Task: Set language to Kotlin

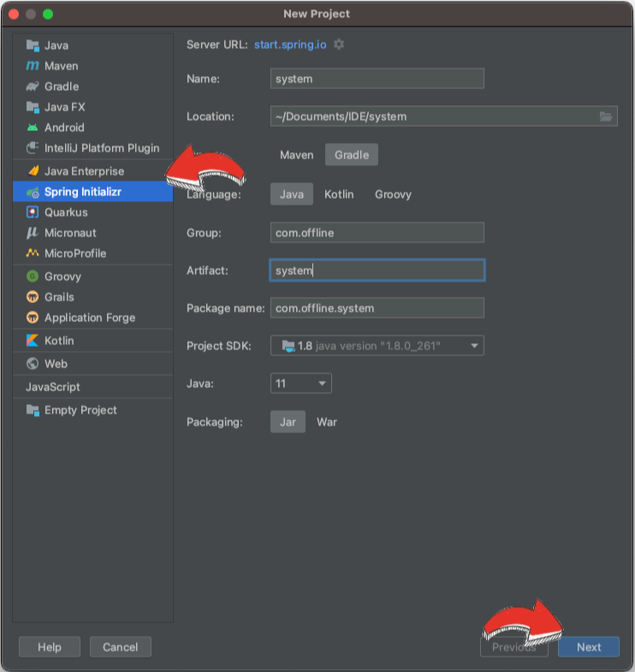Action: [339, 194]
